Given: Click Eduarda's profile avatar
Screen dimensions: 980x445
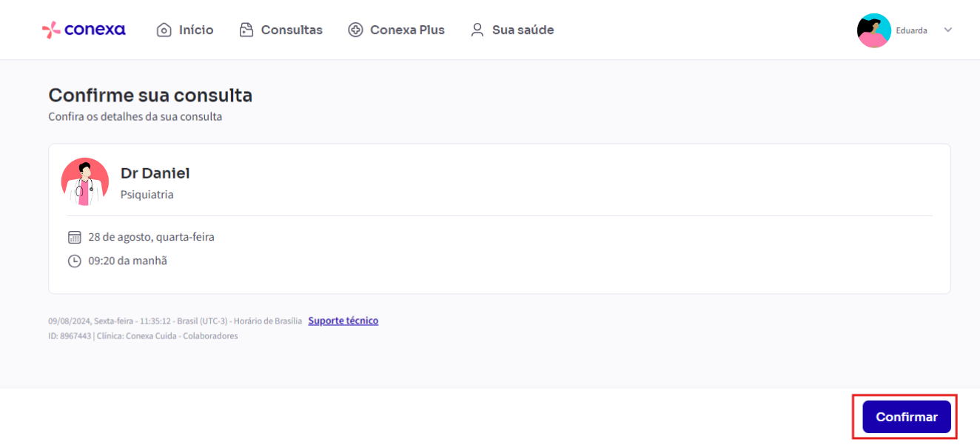Looking at the screenshot, I should (874, 30).
